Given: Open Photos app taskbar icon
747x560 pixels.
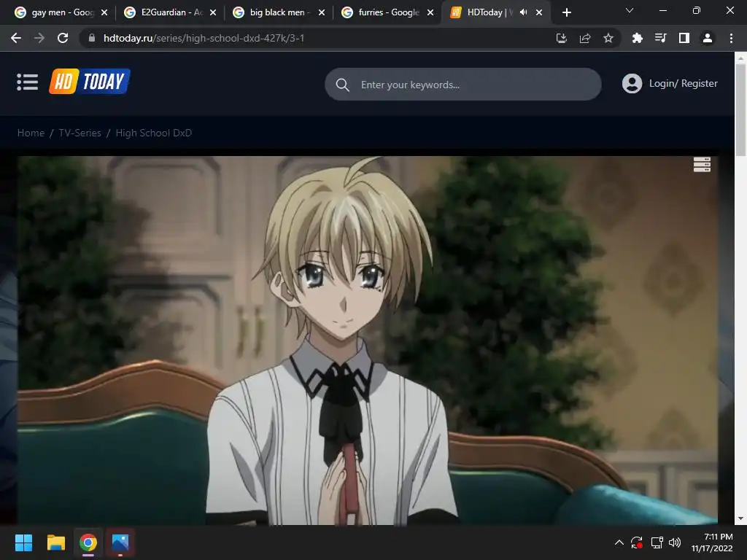Looking at the screenshot, I should coord(120,542).
